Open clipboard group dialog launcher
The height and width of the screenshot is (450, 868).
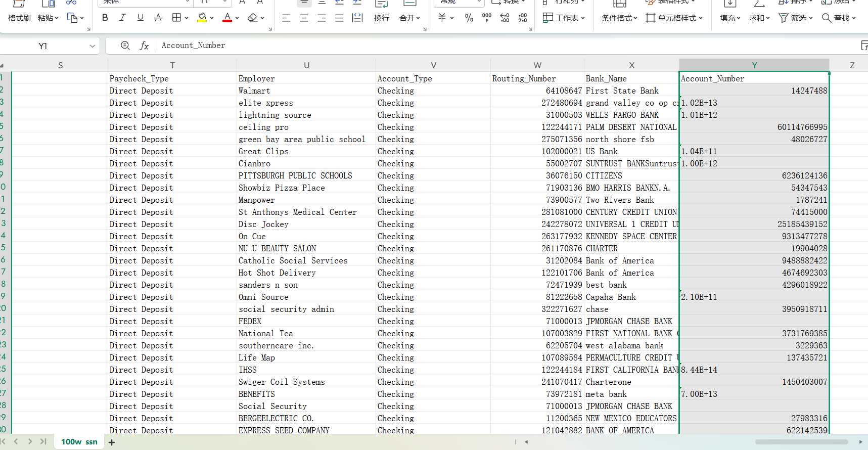coord(88,29)
